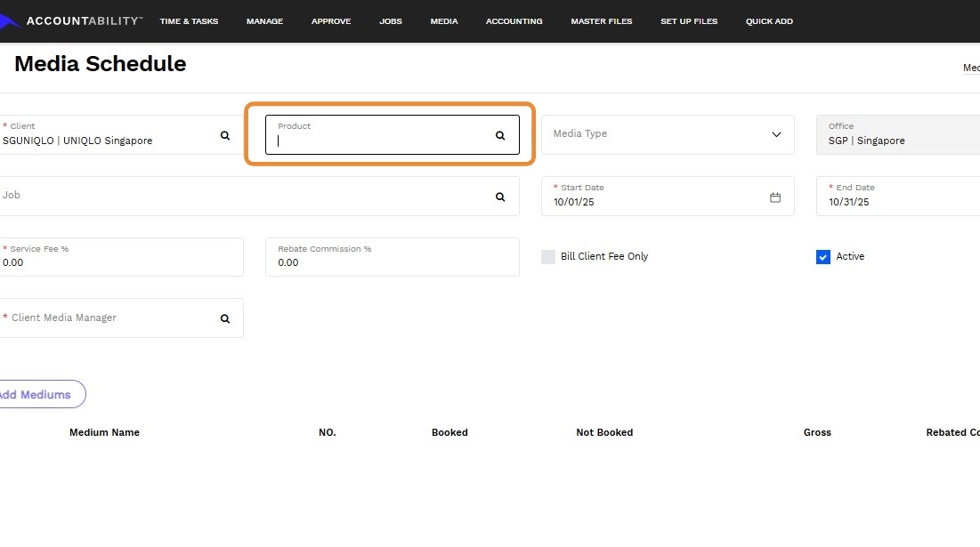Screen dimensions: 980x547
Task: Open the Approve menu
Action: click(331, 21)
